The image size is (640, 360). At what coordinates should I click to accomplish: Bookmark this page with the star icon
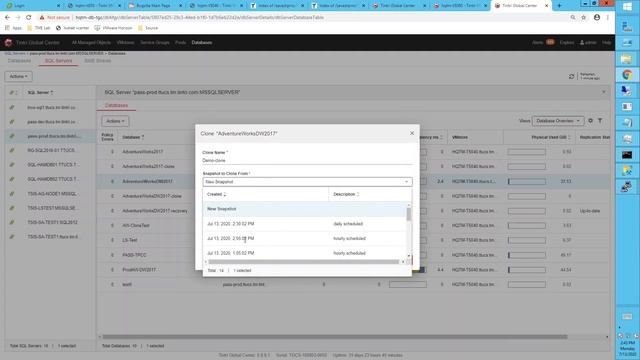pos(584,18)
